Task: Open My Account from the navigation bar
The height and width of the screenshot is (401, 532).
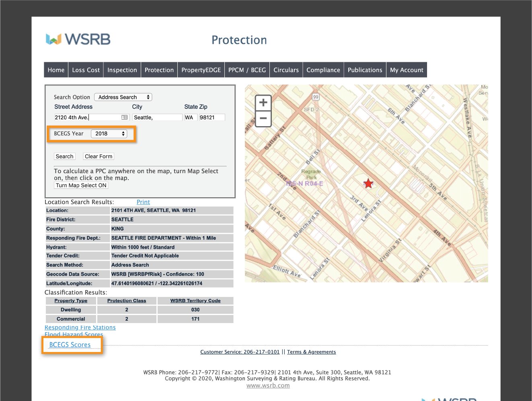Action: pyautogui.click(x=407, y=70)
